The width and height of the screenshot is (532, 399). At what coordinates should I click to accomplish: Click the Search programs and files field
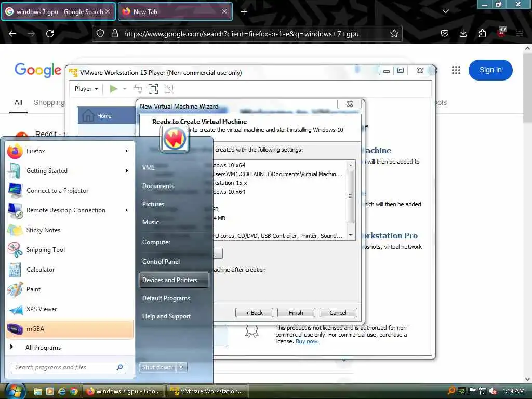click(x=68, y=367)
